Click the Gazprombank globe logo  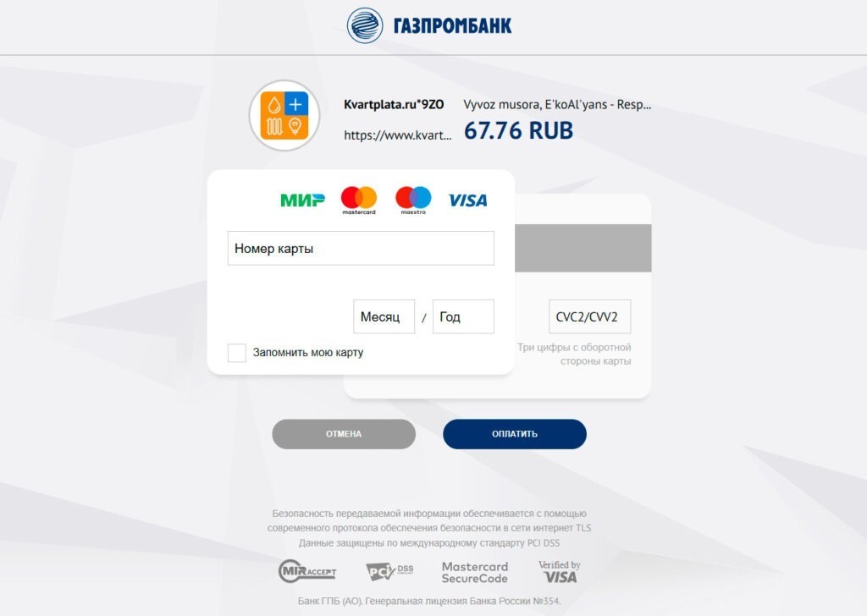[x=364, y=25]
